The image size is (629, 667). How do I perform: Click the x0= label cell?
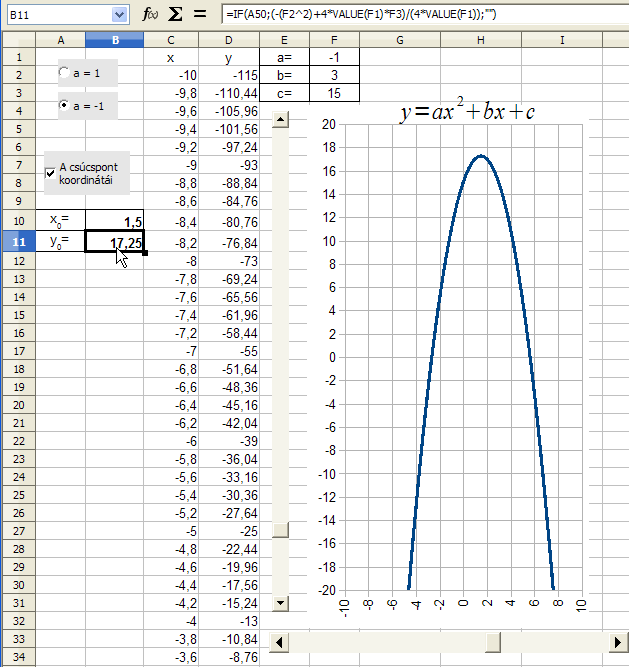pyautogui.click(x=61, y=220)
